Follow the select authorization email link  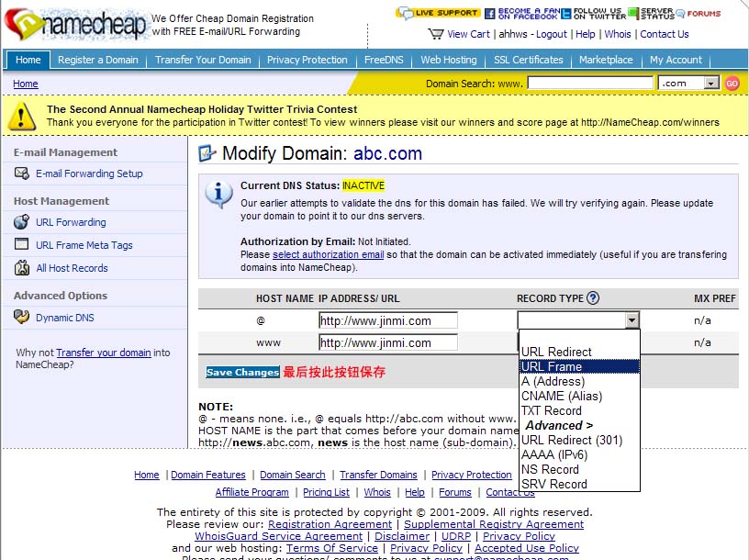point(328,254)
